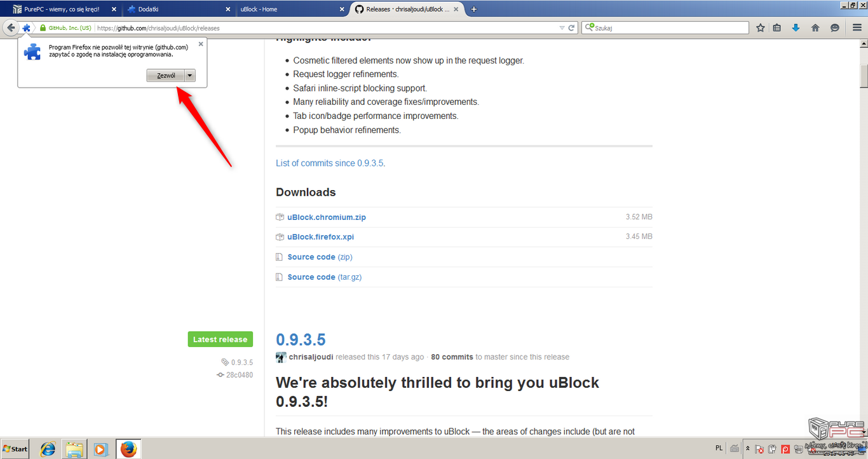Close the uBlock - Home tab
This screenshot has width=868, height=459.
(x=342, y=9)
